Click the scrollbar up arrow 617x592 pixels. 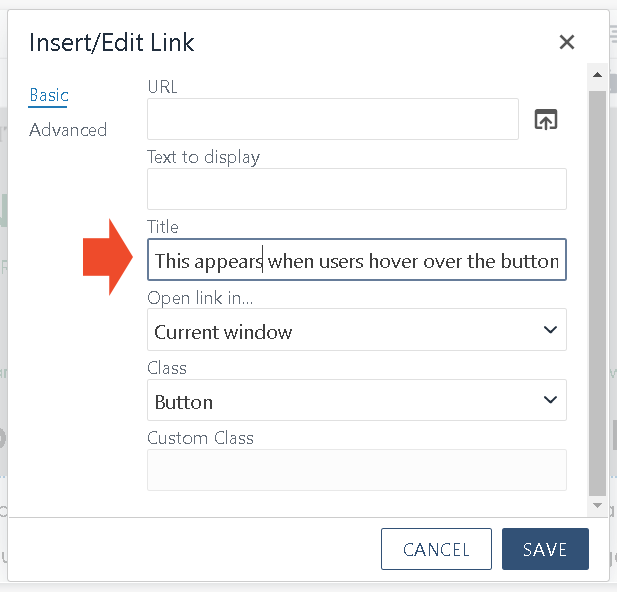coord(597,75)
